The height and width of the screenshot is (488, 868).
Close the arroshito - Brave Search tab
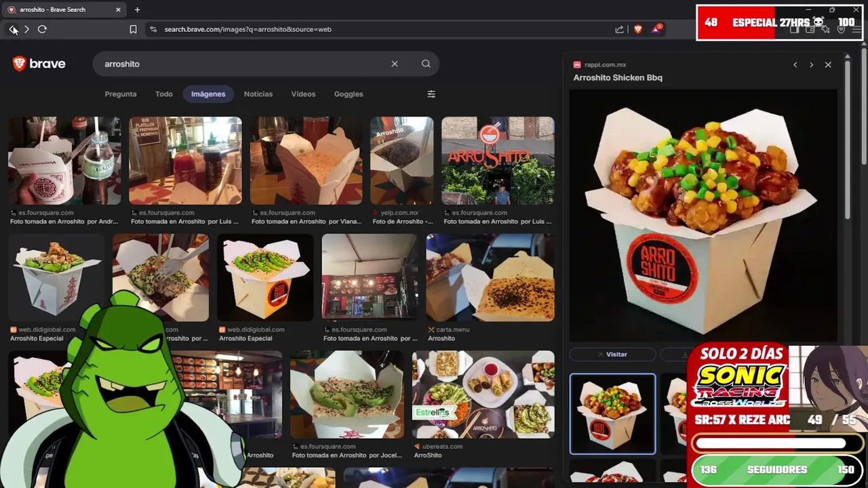point(118,9)
